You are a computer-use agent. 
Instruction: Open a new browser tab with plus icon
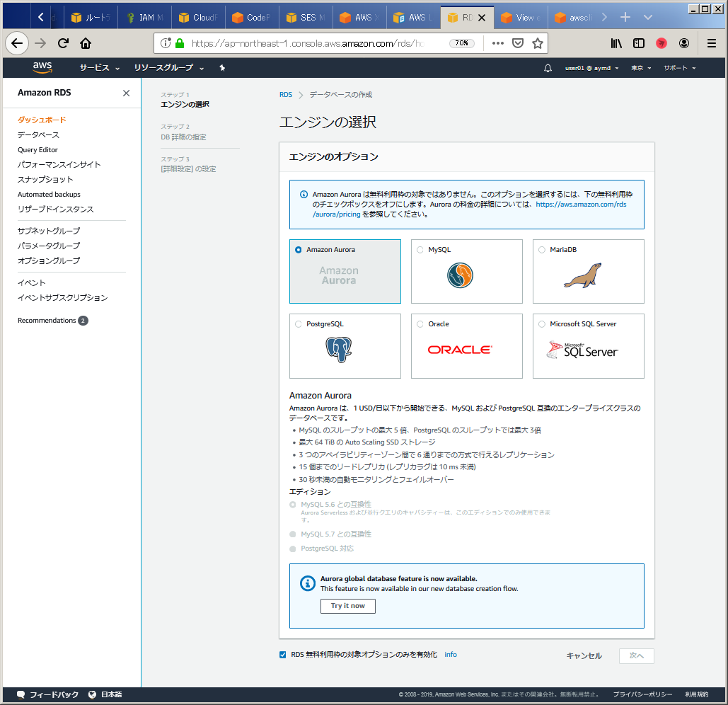625,17
